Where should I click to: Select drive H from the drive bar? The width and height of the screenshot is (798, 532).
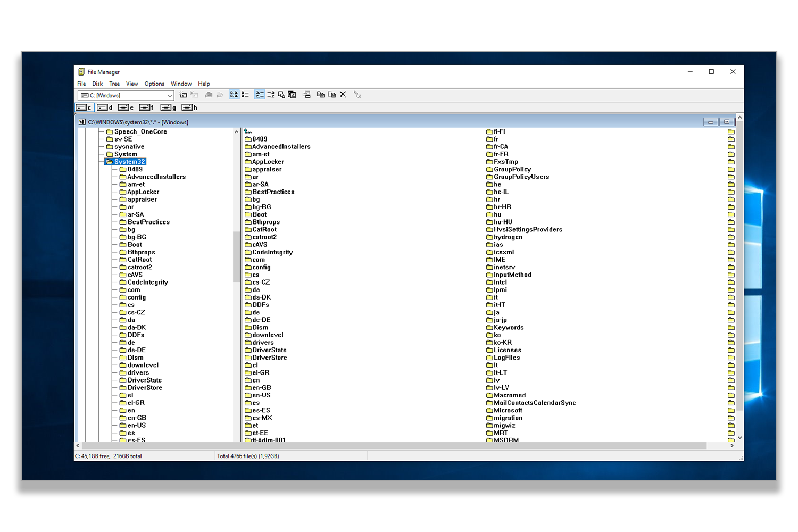click(x=189, y=107)
